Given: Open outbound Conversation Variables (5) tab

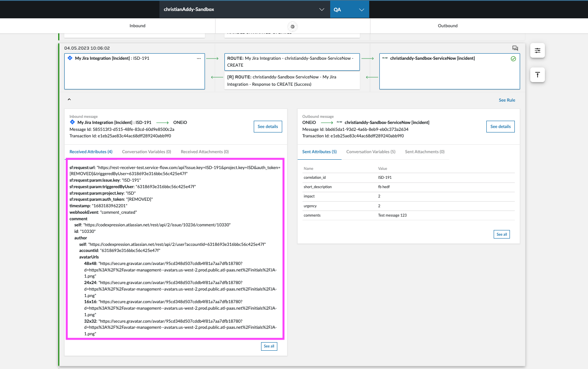Looking at the screenshot, I should pyautogui.click(x=370, y=152).
